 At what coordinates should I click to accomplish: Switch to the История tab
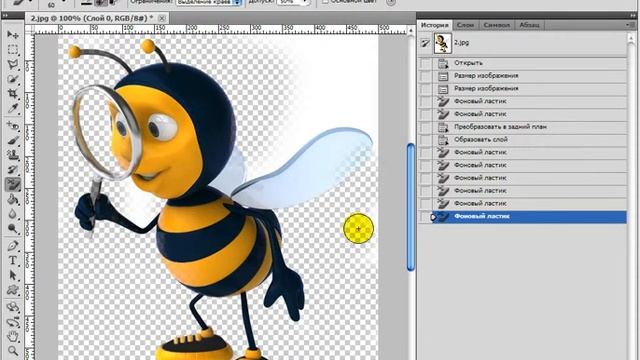tap(435, 25)
